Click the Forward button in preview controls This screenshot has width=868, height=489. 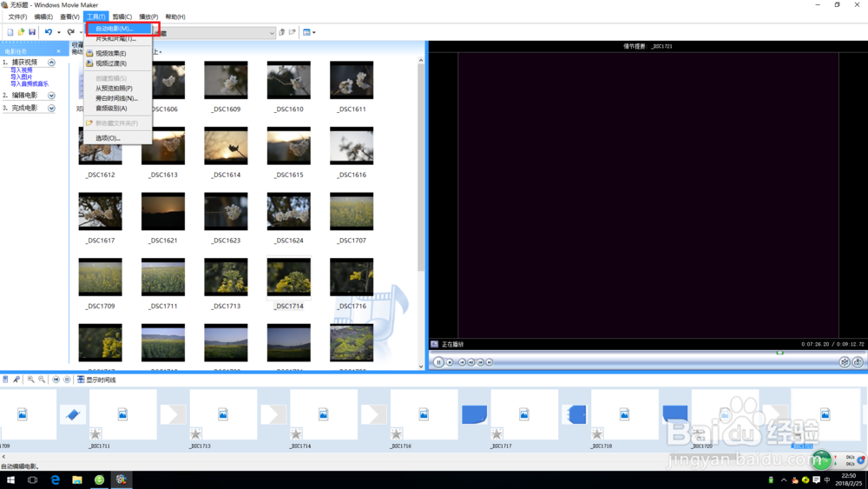[490, 362]
